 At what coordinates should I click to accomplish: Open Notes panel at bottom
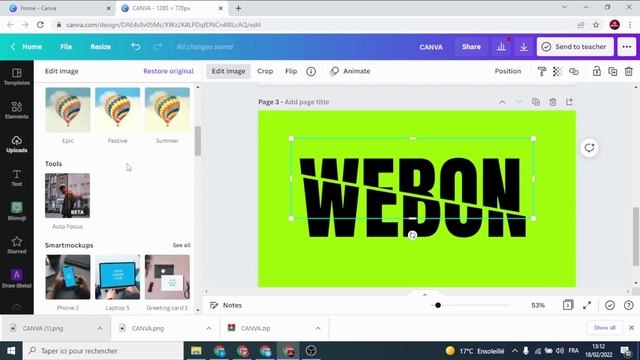tap(226, 305)
